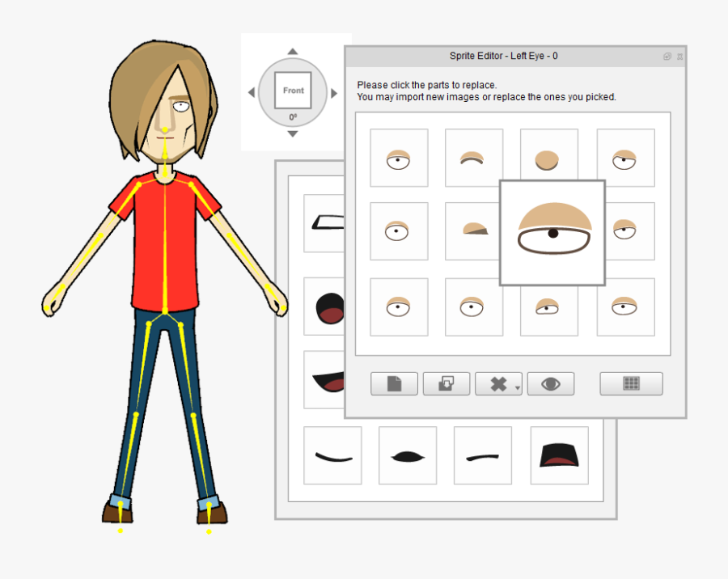Click the left rotation arrow beside Front
Viewport: 728px width, 579px height.
click(x=252, y=92)
